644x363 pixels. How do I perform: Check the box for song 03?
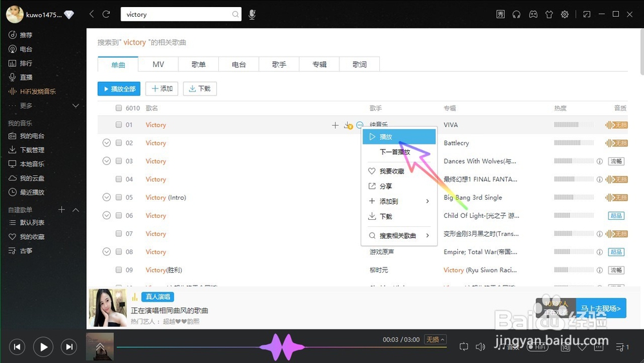pos(118,161)
